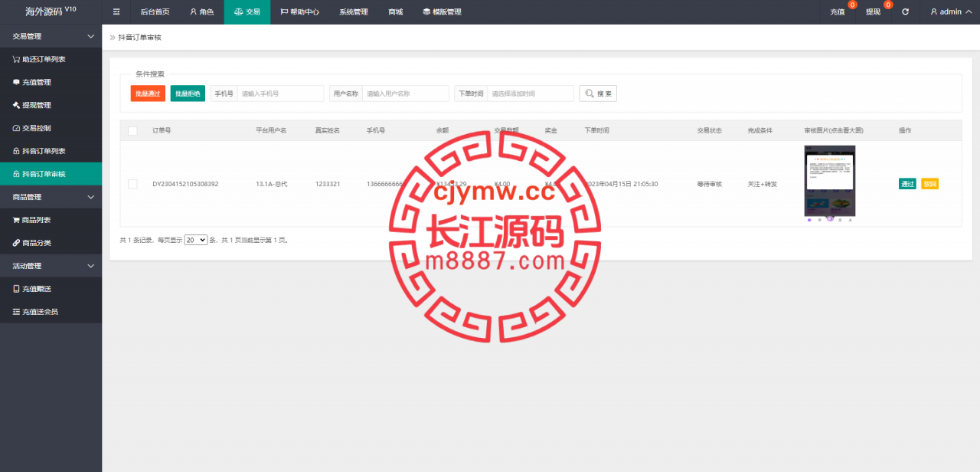980x472 pixels.
Task: Click the refresh icon in top bar
Action: coord(906,12)
